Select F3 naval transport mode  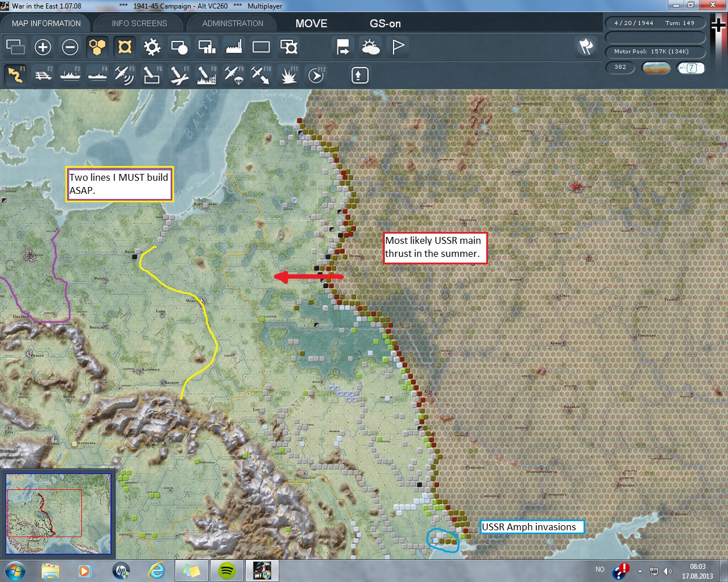pyautogui.click(x=70, y=75)
